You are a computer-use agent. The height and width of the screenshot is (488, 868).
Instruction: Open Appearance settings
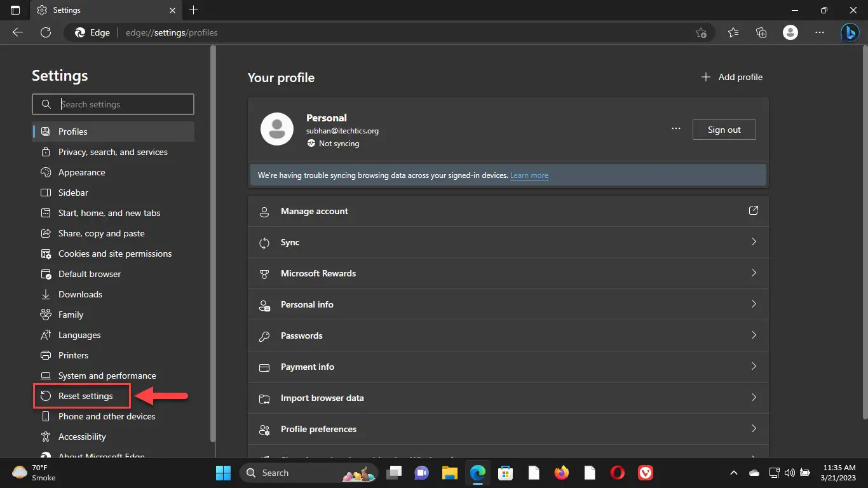(x=113, y=172)
